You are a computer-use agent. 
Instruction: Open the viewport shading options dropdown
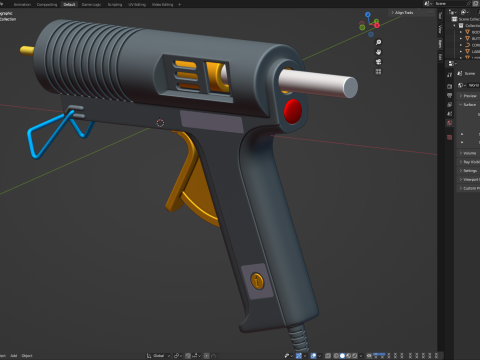pos(361,356)
